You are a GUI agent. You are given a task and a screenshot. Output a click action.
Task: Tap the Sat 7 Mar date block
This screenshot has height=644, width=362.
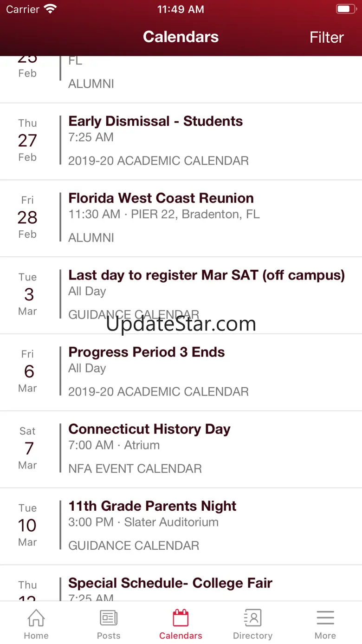[x=28, y=449]
